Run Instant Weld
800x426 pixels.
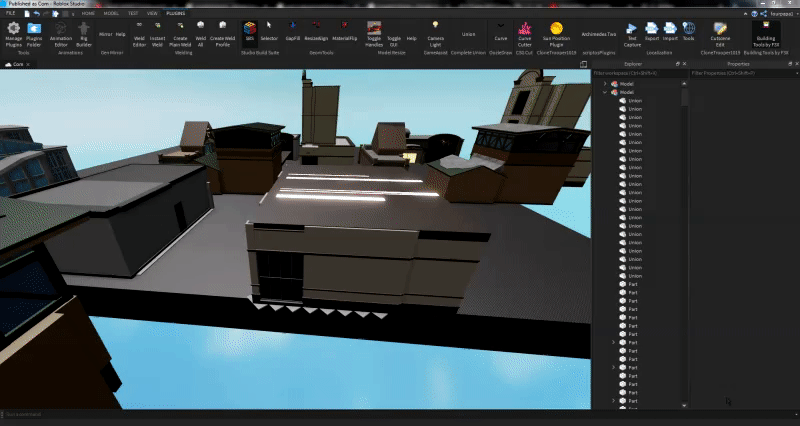coord(157,34)
